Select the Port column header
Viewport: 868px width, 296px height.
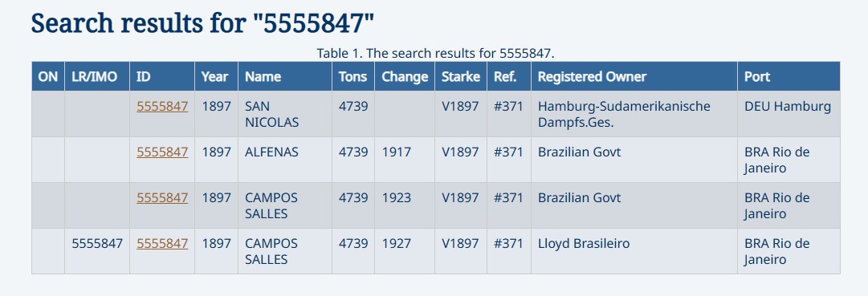pos(789,76)
